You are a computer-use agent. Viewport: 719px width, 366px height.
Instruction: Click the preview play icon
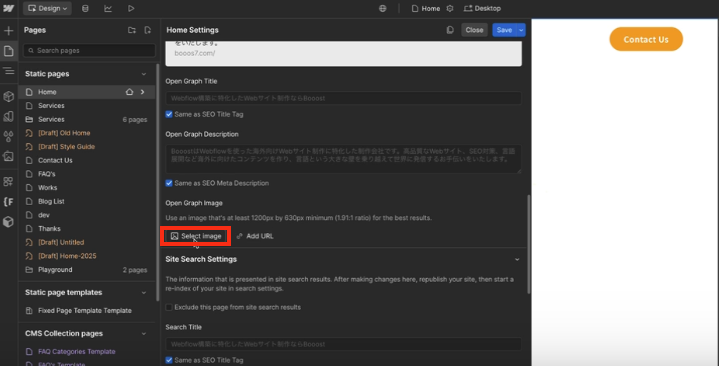131,8
